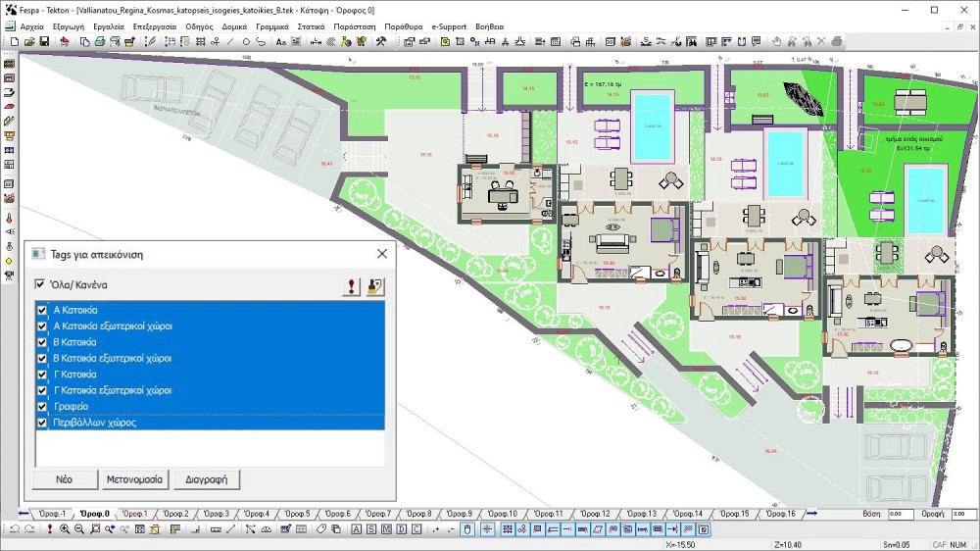The height and width of the screenshot is (551, 980).
Task: Click the top wall tool icon in the left sidebar
Action: point(9,64)
